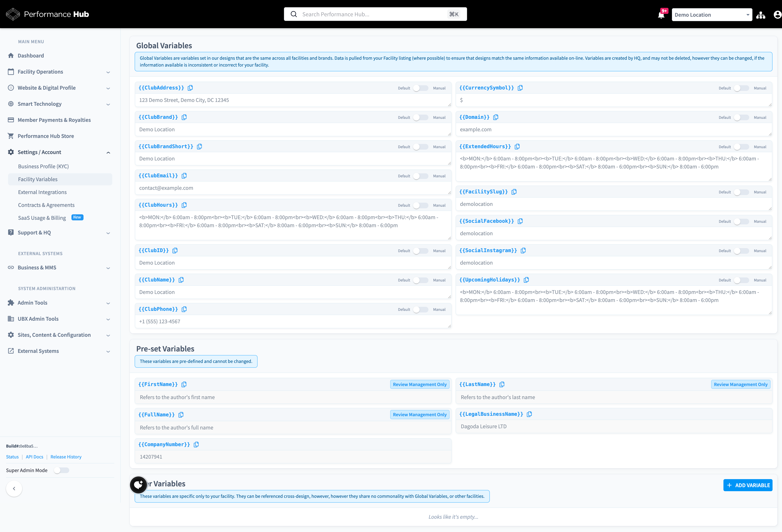Copy the {{ClubAddress}} variable to clipboard
This screenshot has width=782, height=532.
(190, 88)
